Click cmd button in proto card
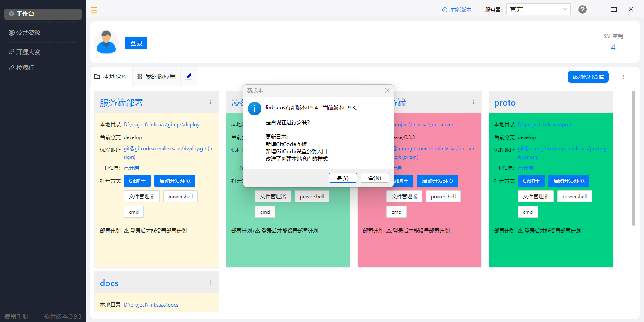The height and width of the screenshot is (322, 644). [x=528, y=212]
